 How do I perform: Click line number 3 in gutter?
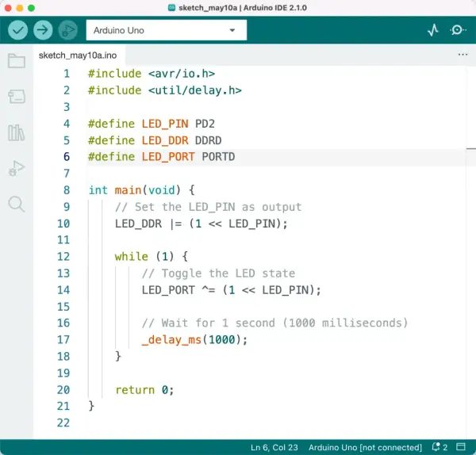[67, 107]
